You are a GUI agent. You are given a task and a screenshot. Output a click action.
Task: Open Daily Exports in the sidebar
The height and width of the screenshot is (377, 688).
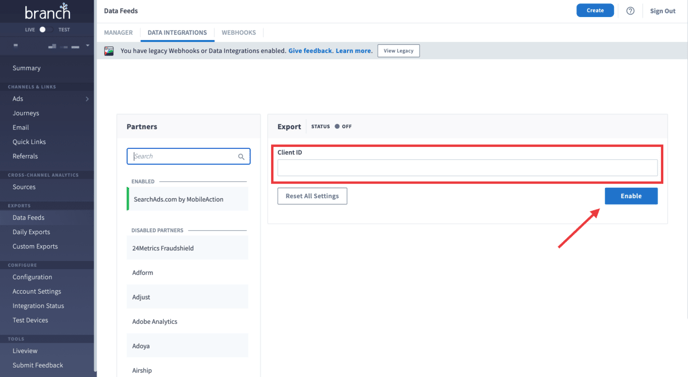[x=31, y=232]
